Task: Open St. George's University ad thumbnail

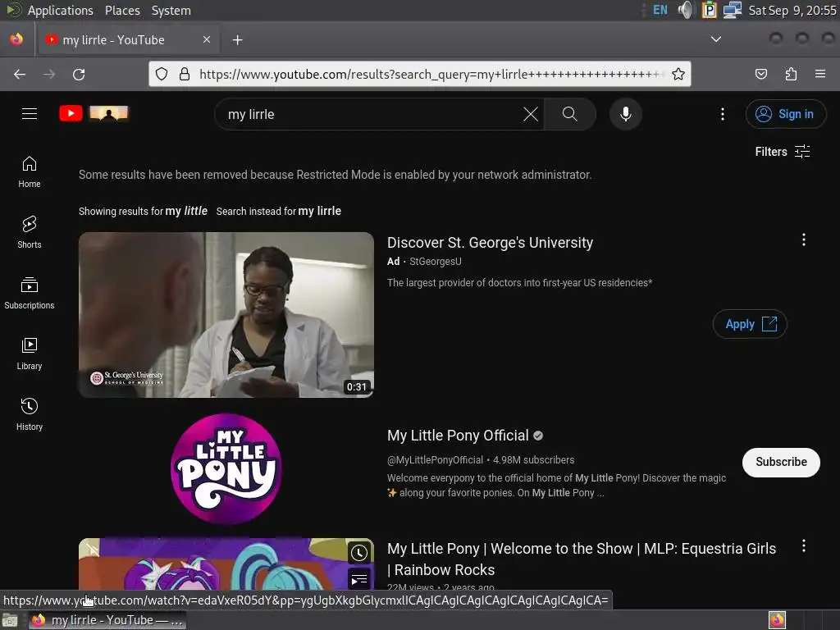Action: click(226, 315)
